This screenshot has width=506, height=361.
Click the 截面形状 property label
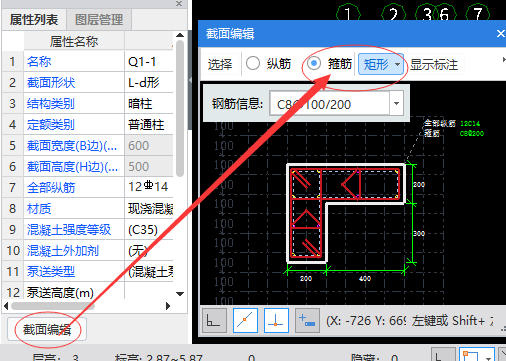pos(51,83)
